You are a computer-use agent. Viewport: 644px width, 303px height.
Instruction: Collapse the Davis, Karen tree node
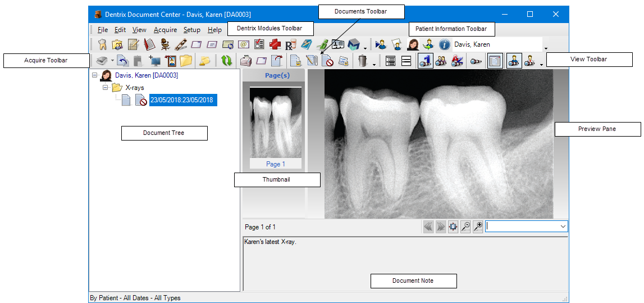tap(95, 76)
